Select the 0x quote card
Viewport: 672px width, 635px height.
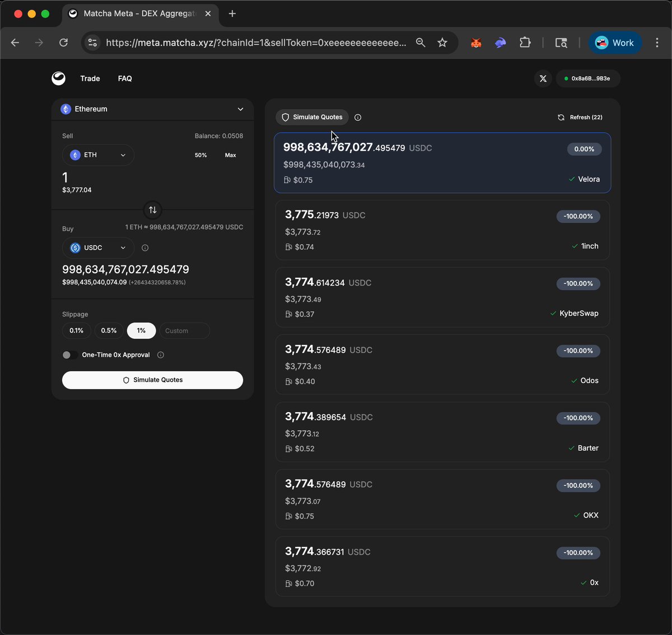click(x=442, y=566)
